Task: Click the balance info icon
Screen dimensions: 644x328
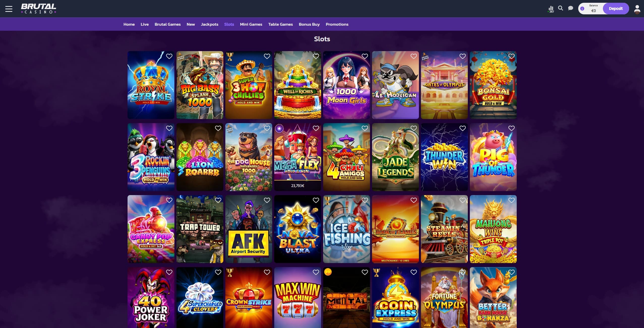Action: pyautogui.click(x=582, y=9)
